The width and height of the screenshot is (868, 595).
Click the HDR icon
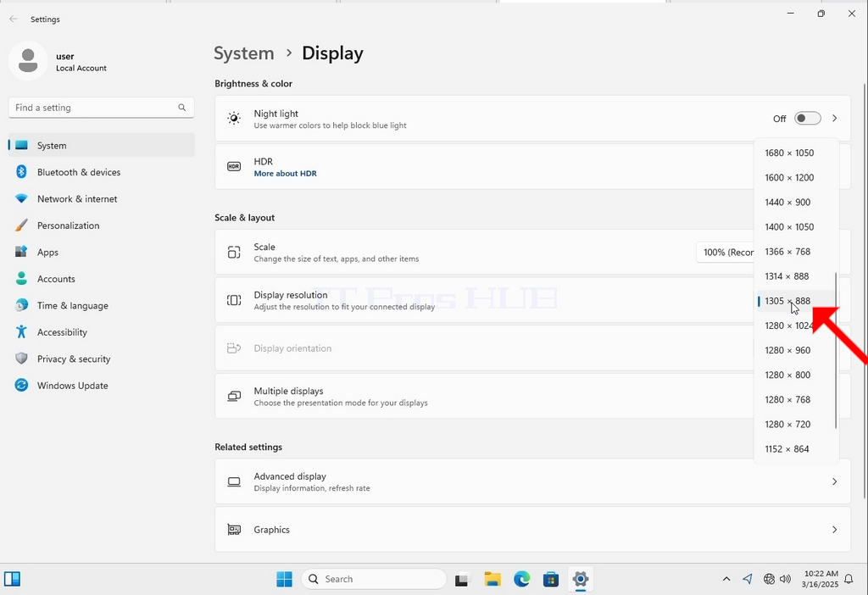pyautogui.click(x=234, y=167)
